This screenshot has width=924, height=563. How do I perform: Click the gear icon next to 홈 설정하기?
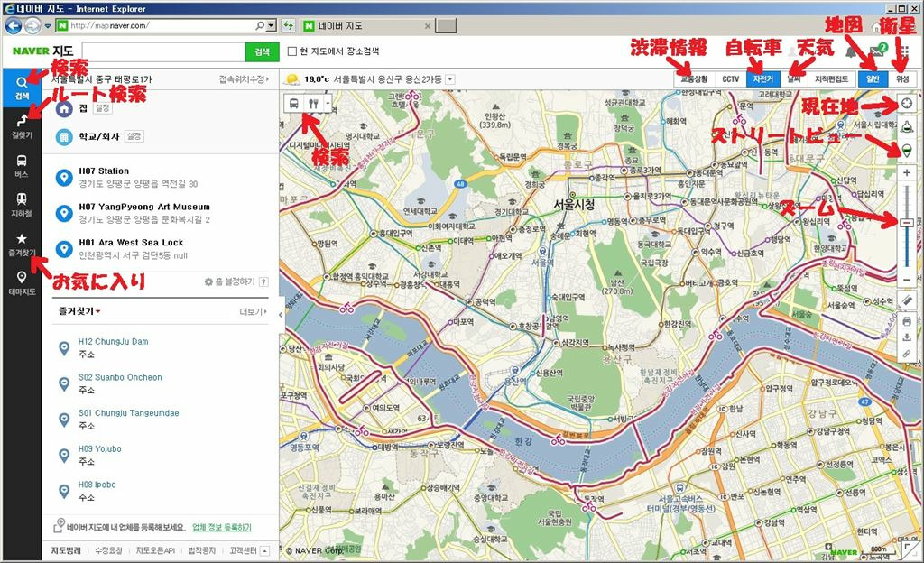pos(208,282)
